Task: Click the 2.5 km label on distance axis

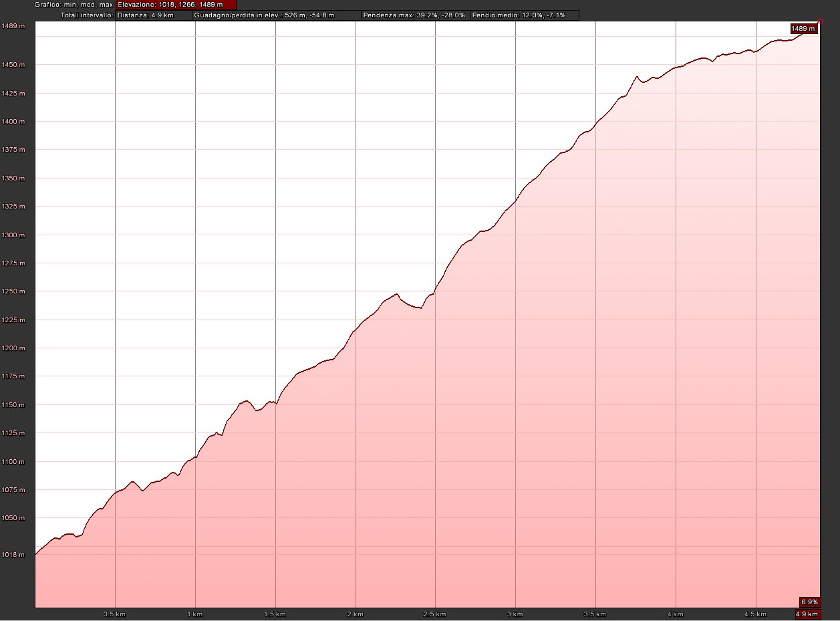Action: click(x=435, y=614)
